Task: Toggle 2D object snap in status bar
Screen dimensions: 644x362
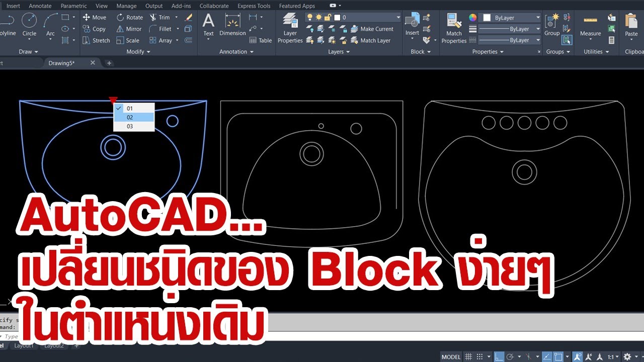Action: (x=558, y=357)
